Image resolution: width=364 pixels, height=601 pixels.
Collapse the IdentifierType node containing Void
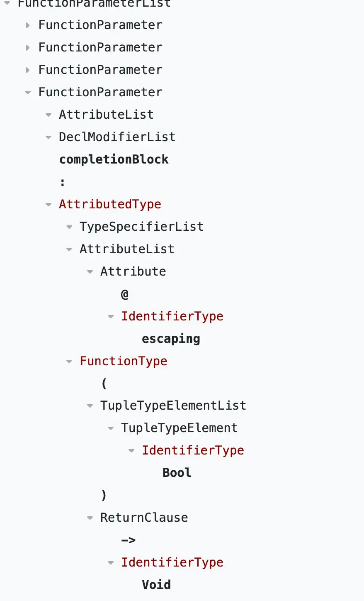111,563
